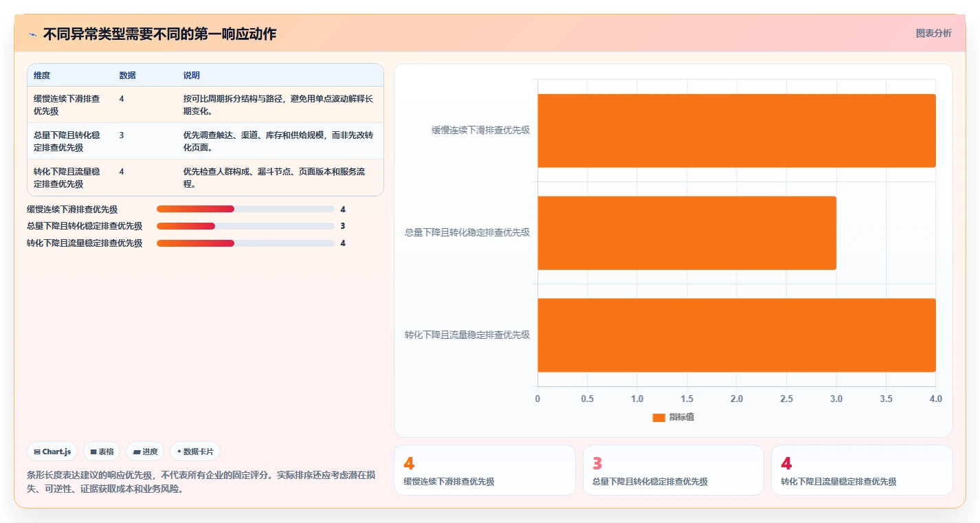
Task: Click the chart bar for 总量下降且转化稳定排查优先级
Action: coord(687,233)
